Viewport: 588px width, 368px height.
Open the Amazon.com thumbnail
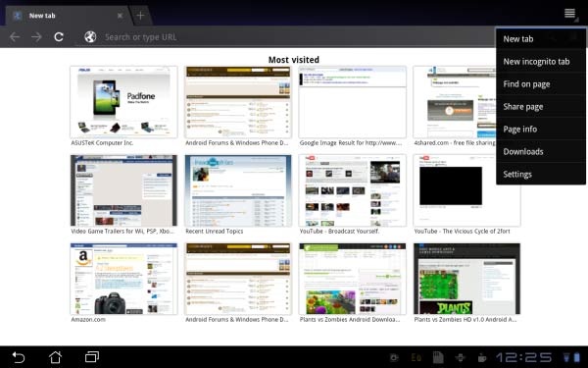pos(123,279)
